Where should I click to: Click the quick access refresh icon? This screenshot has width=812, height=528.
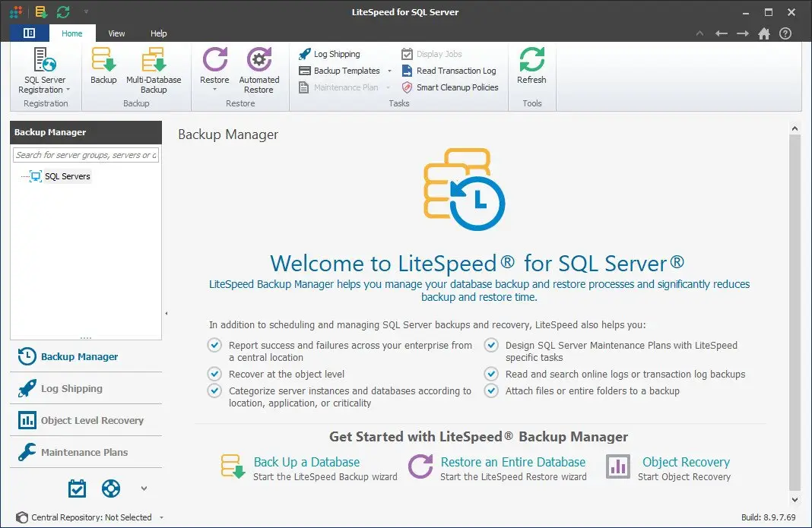63,12
